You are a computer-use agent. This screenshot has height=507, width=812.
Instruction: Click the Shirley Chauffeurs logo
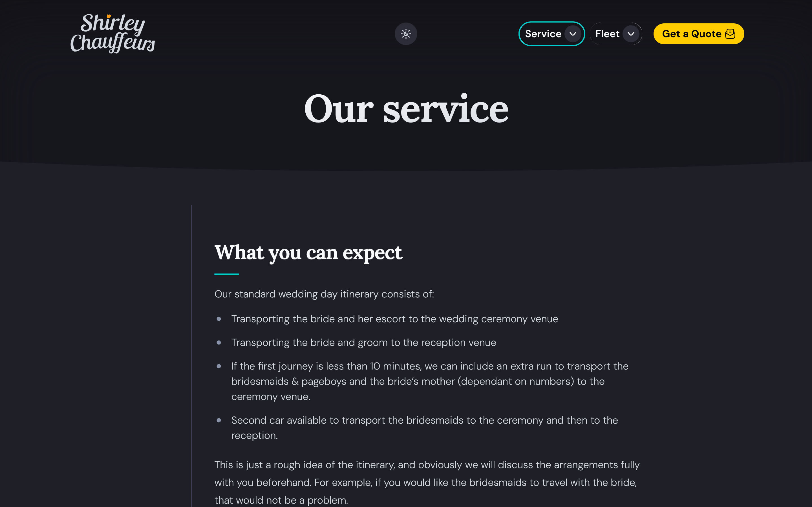click(x=112, y=34)
